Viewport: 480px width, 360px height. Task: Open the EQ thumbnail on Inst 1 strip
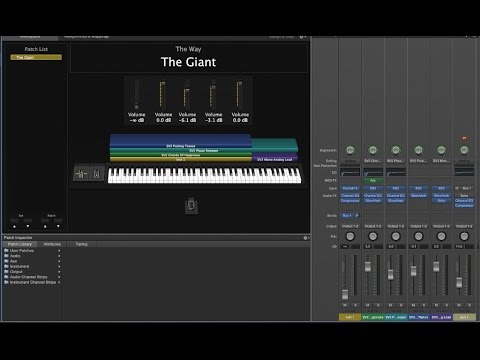coord(350,172)
